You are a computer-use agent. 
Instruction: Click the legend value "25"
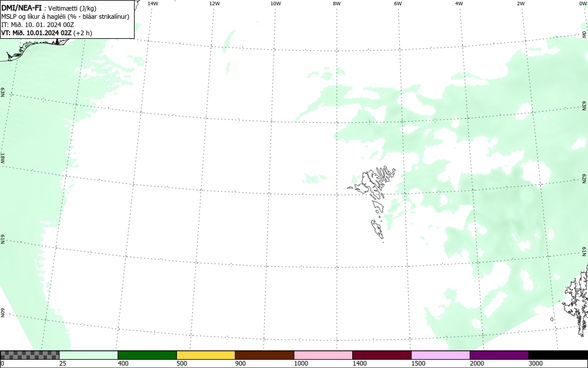coord(63,363)
